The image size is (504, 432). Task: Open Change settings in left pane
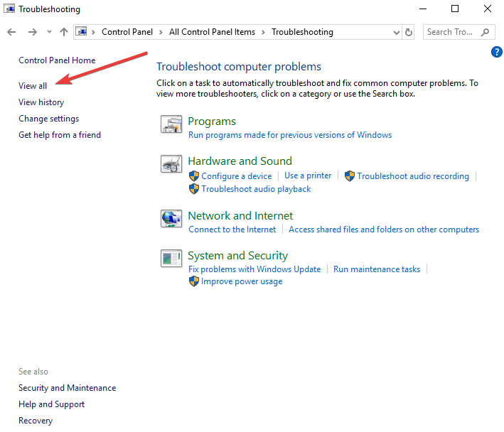click(x=49, y=119)
